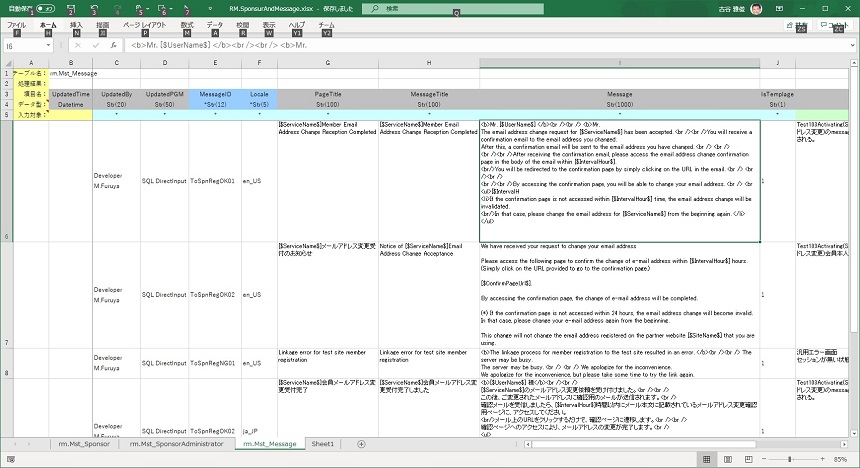Open the Customize Quick Access Toolbar arrow
The height and width of the screenshot is (468, 860).
(210, 9)
